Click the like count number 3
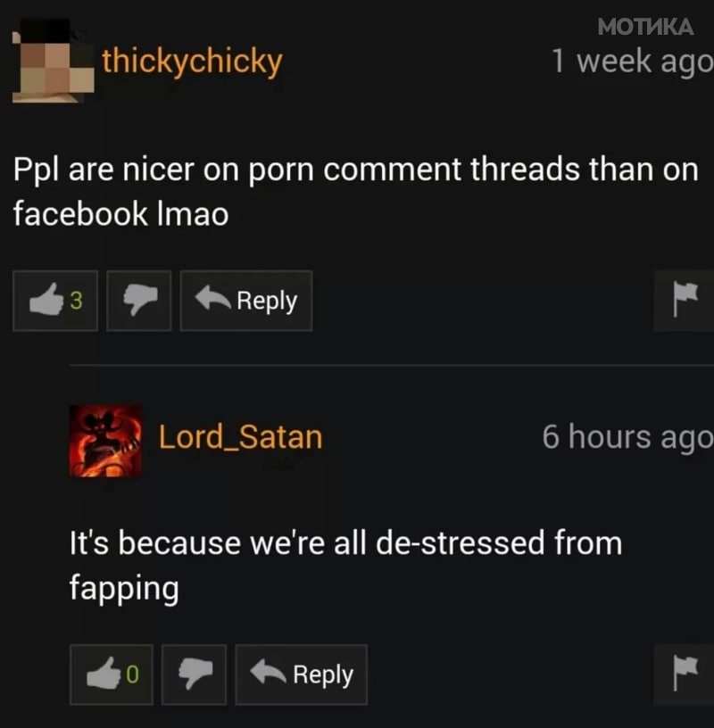Viewport: 714px width, 728px height. (x=76, y=301)
